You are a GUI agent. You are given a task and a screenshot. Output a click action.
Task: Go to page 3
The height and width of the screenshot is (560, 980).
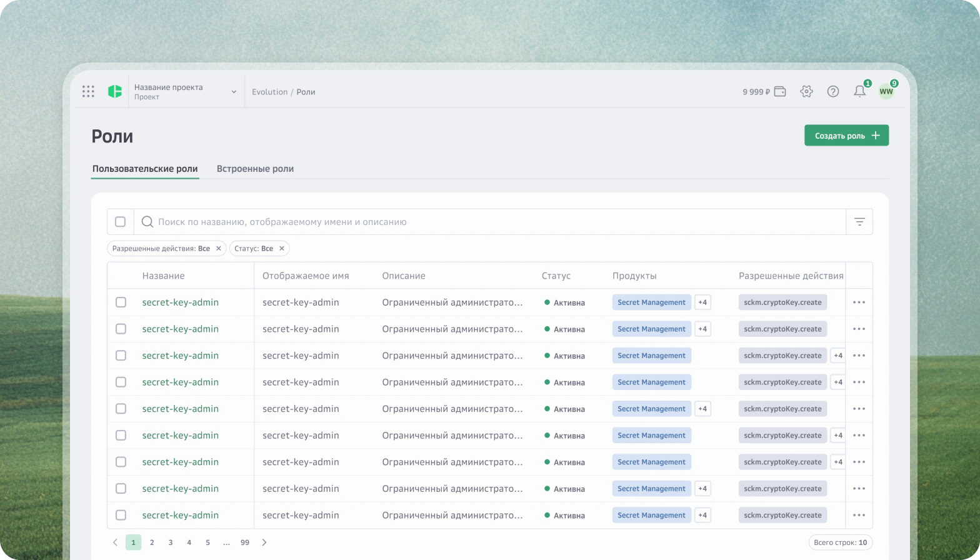click(171, 542)
